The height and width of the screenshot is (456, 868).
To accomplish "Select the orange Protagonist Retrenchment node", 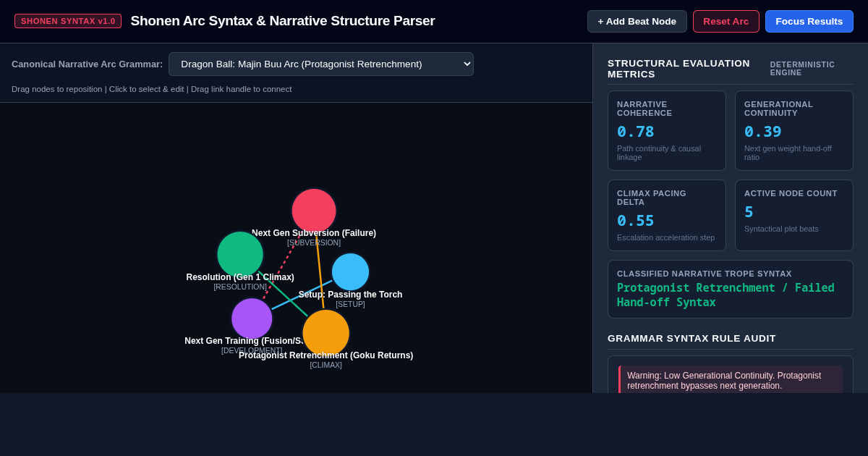I will [326, 333].
